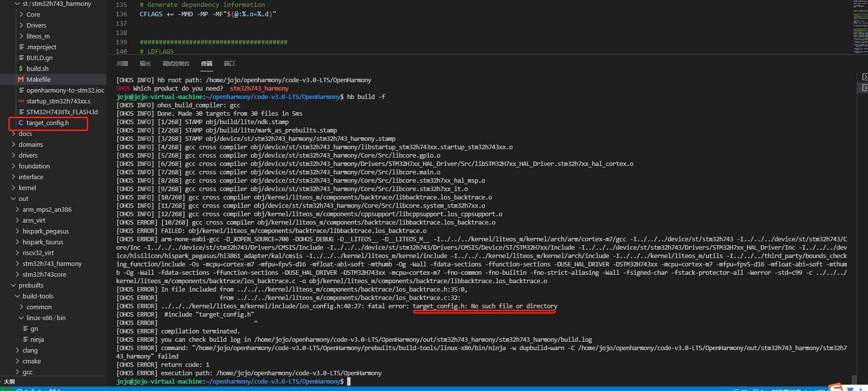Click the drivers folder row
This screenshot has height=391, width=868.
tap(53, 155)
